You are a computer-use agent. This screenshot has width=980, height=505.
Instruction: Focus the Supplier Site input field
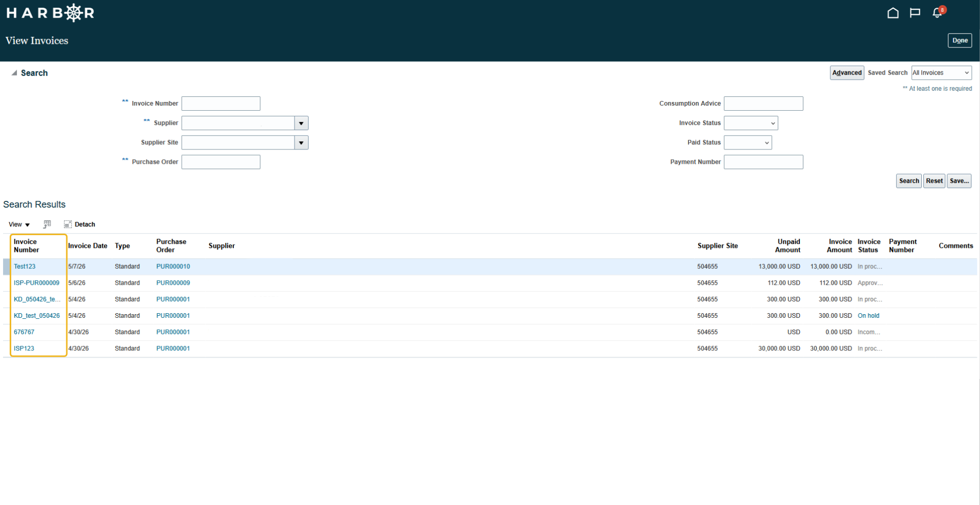238,142
